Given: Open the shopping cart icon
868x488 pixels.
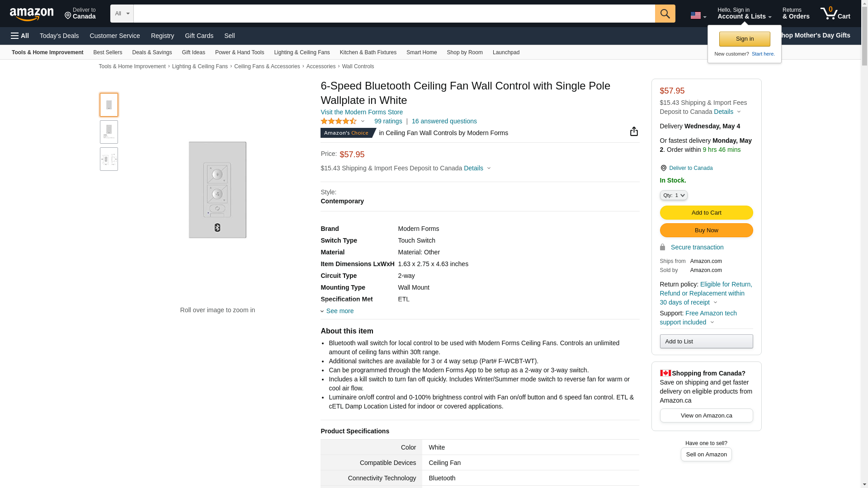Looking at the screenshot, I should [x=835, y=14].
